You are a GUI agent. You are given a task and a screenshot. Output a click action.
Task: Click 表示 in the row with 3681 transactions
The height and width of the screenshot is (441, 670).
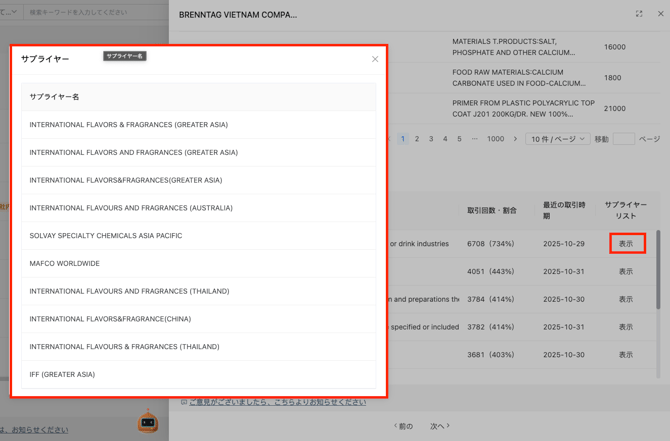pyautogui.click(x=626, y=355)
